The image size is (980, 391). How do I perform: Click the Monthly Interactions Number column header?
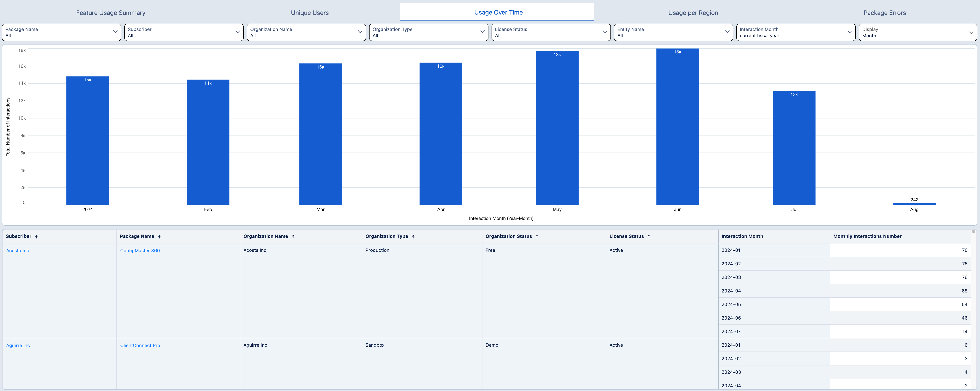tap(900, 236)
